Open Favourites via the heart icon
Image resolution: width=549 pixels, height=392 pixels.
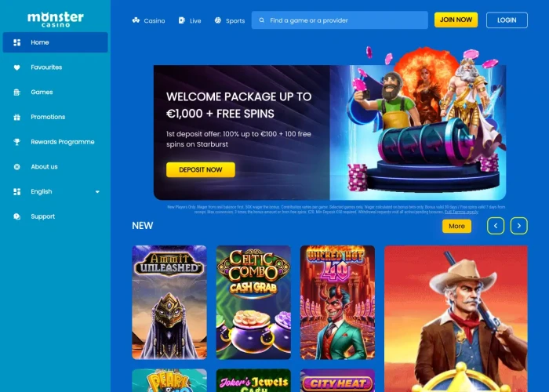[x=16, y=67]
